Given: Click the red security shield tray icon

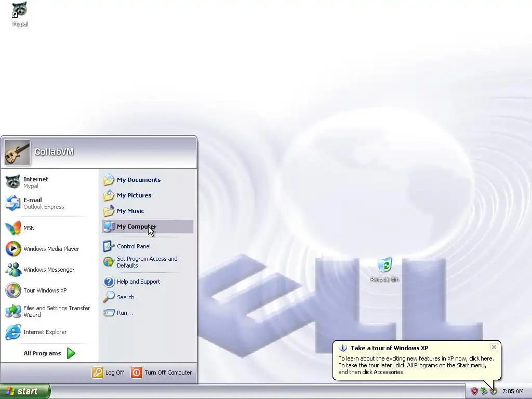Looking at the screenshot, I should tap(474, 391).
